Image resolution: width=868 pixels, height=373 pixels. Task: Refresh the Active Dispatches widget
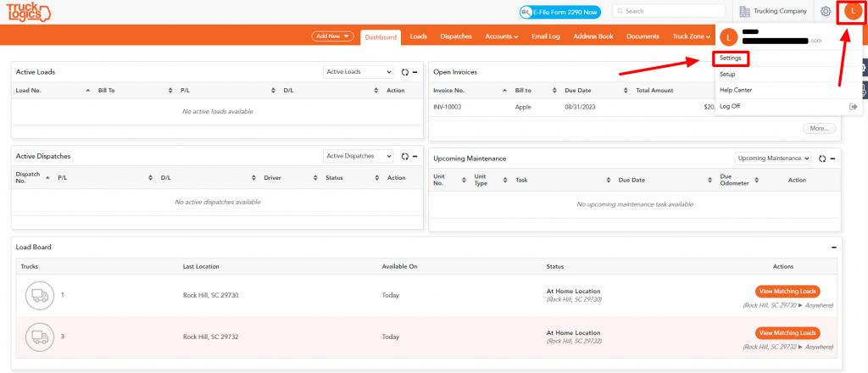404,156
